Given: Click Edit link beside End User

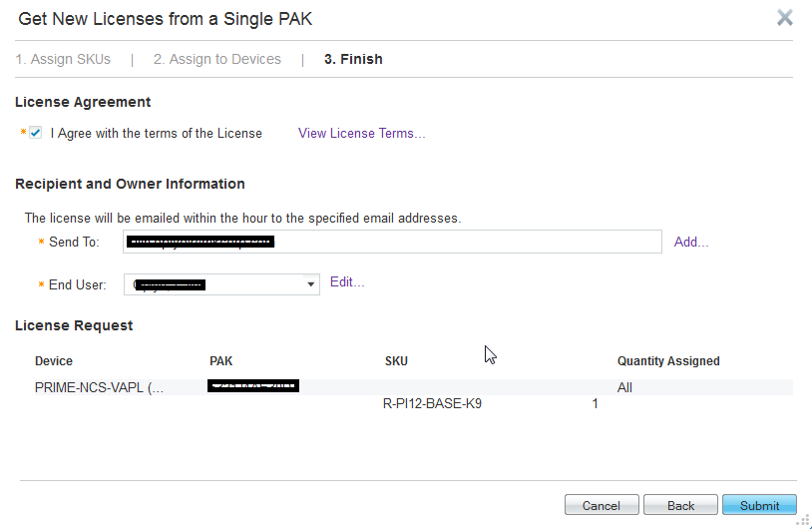Looking at the screenshot, I should coord(347,282).
